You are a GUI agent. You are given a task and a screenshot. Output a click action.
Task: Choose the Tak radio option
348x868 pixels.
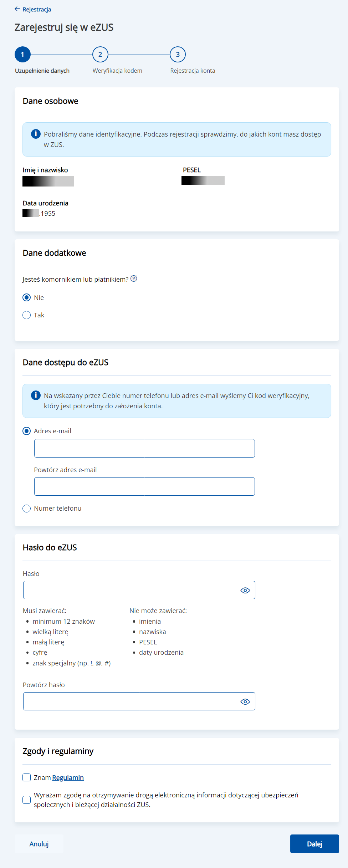pos(26,315)
